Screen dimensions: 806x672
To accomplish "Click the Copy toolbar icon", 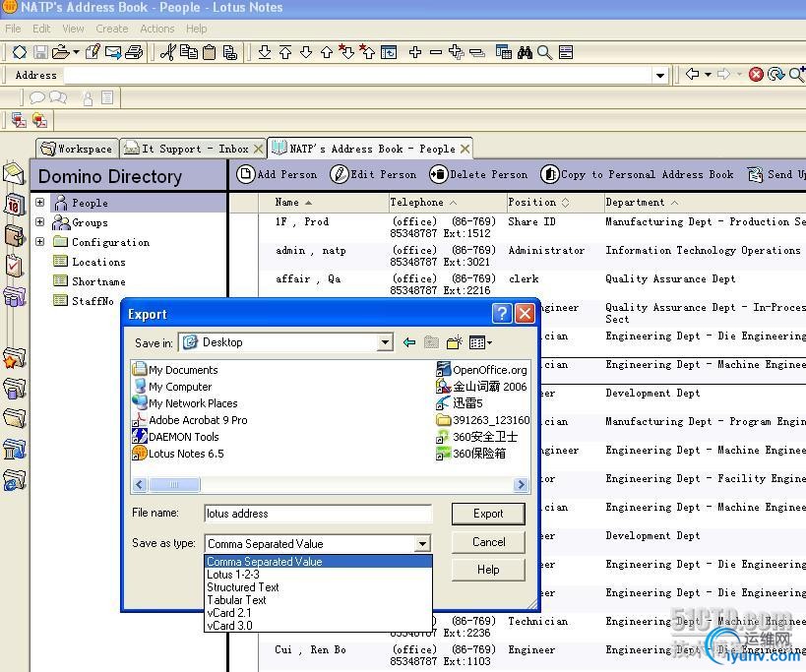I will pos(189,52).
